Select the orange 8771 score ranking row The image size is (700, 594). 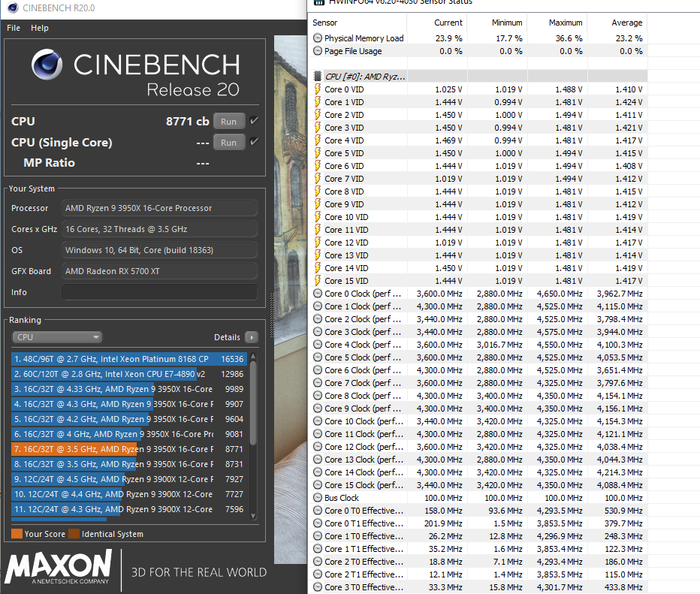(129, 449)
